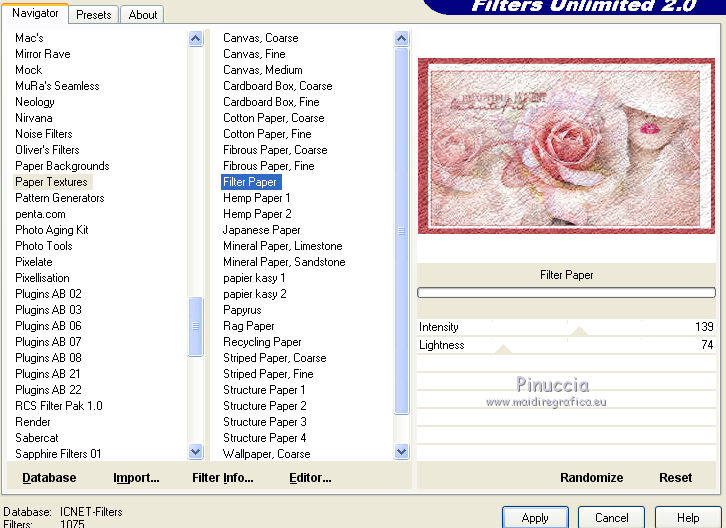Select the Neology category
726x528 pixels.
click(35, 102)
